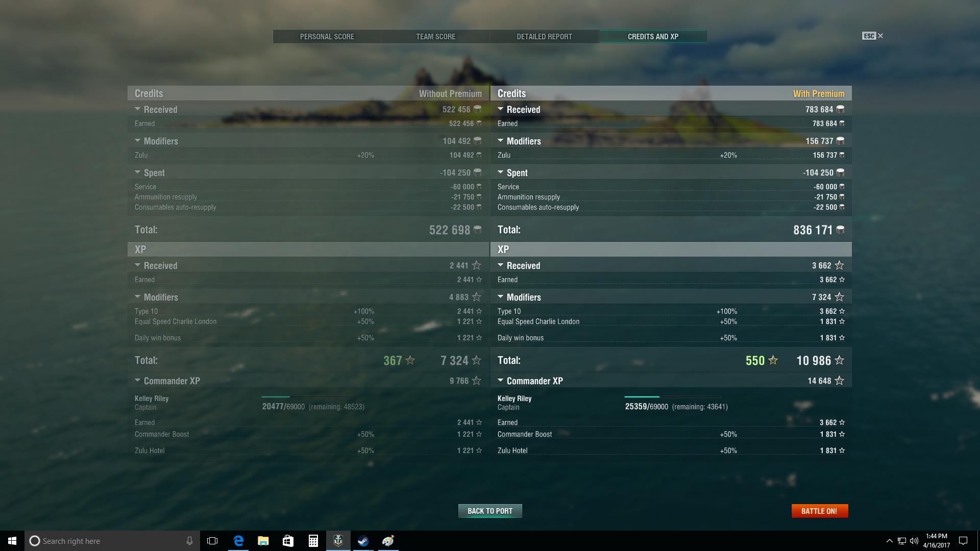Collapse Commander XP in With Premium column

500,381
